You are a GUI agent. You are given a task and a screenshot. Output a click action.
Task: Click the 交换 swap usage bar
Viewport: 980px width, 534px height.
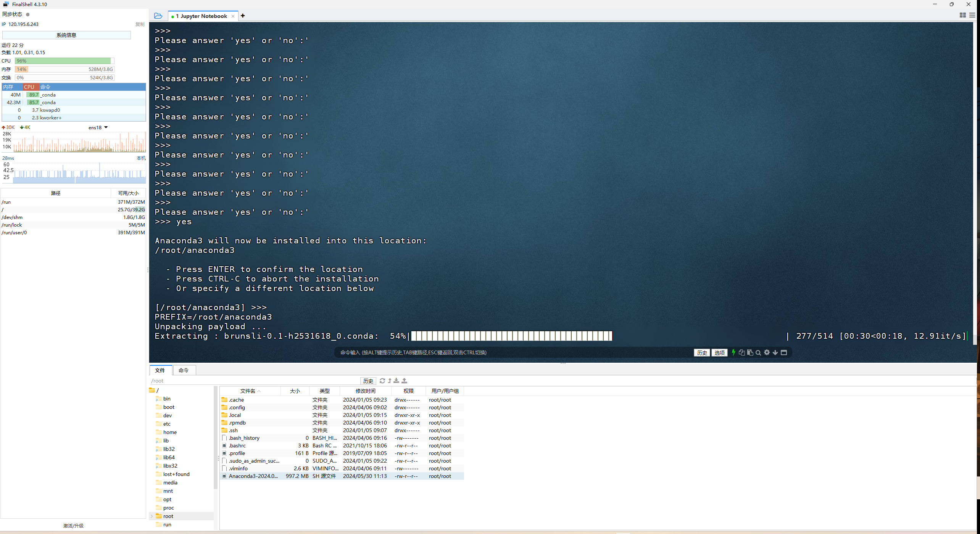coord(64,78)
